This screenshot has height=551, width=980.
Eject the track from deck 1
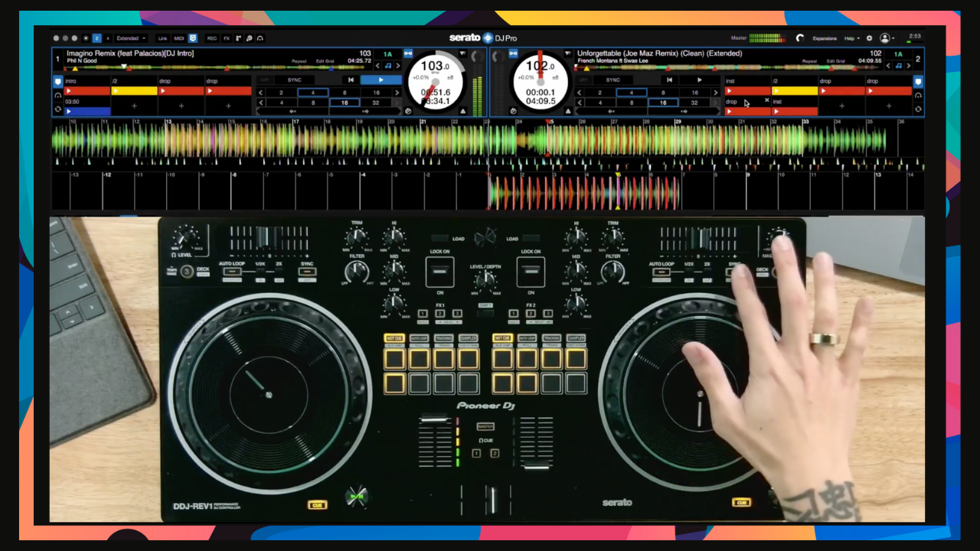pos(462,111)
